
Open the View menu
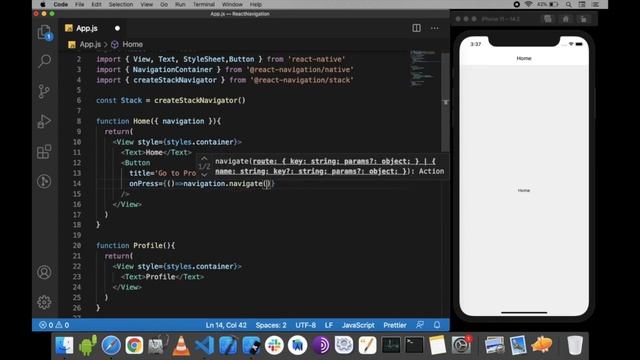point(147,4)
